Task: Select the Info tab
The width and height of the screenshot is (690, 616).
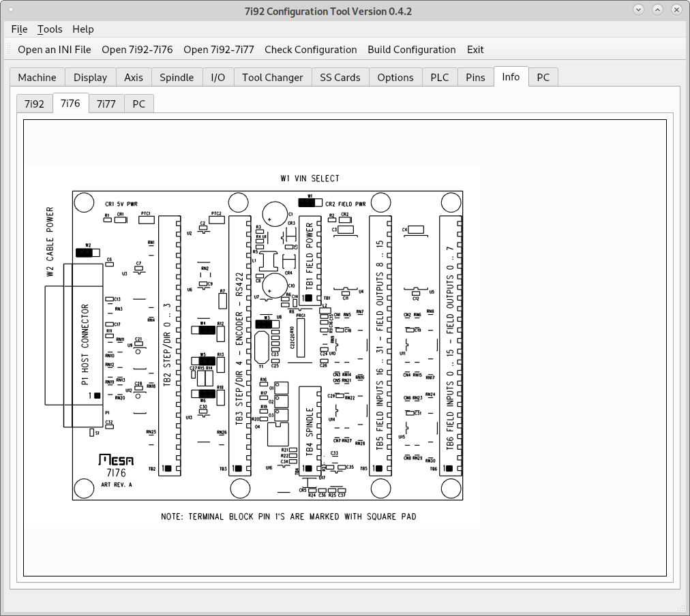Action: click(511, 77)
